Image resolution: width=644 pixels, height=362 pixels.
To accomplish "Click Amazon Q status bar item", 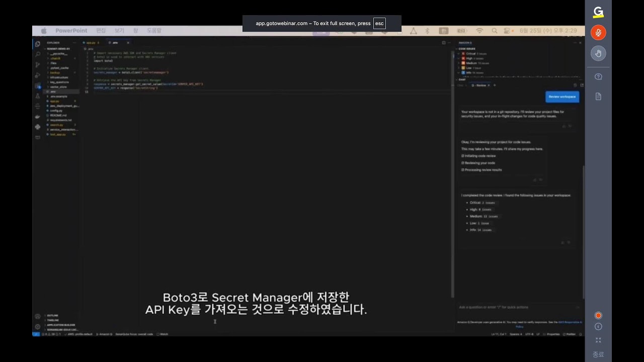I will [104, 334].
